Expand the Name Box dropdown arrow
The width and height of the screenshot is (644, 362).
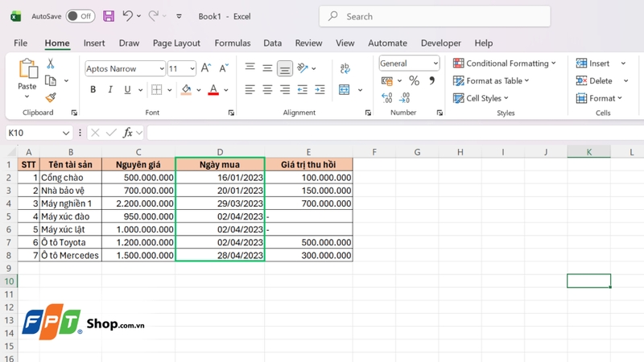click(66, 133)
